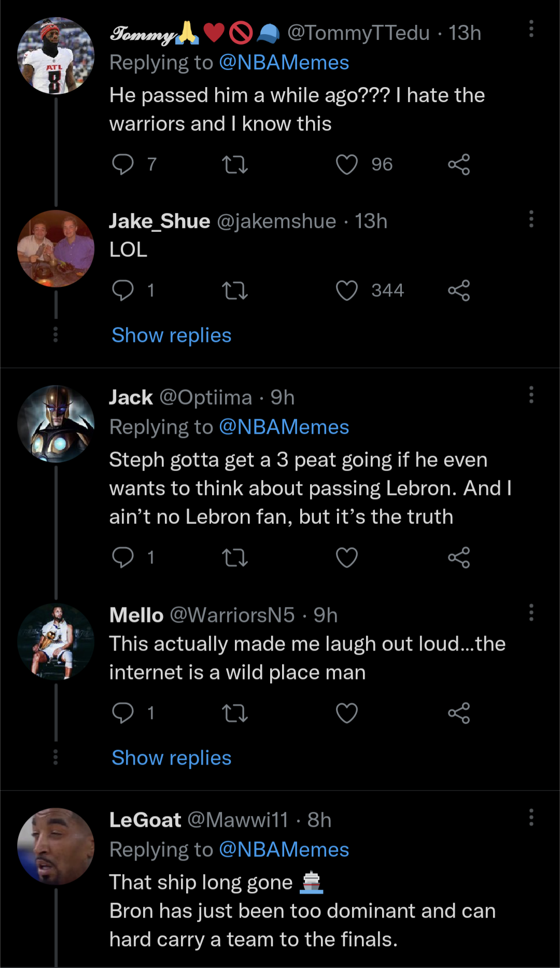Screen dimensions: 560x968
Task: View LeGoat's profile picture
Action: pyautogui.click(x=56, y=846)
